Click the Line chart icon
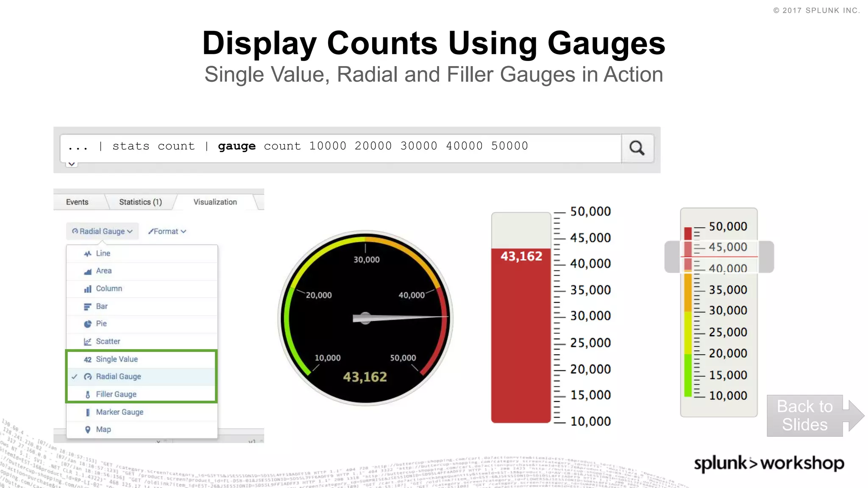Screen dimensions: 868x488 coord(88,254)
